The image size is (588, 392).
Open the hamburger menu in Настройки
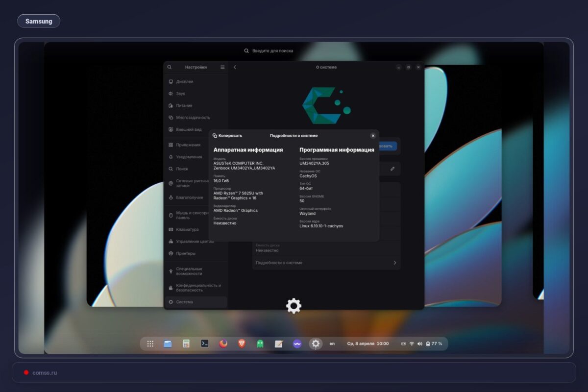tap(221, 67)
